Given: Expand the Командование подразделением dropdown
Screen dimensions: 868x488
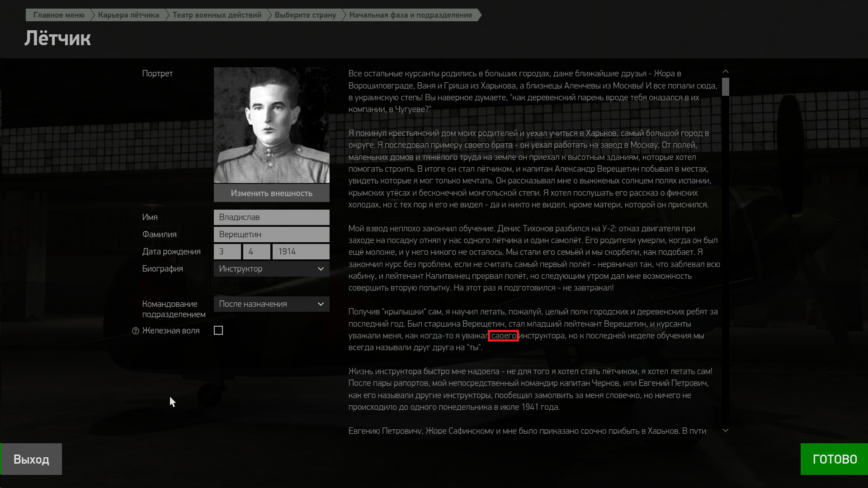Looking at the screenshot, I should point(271,304).
